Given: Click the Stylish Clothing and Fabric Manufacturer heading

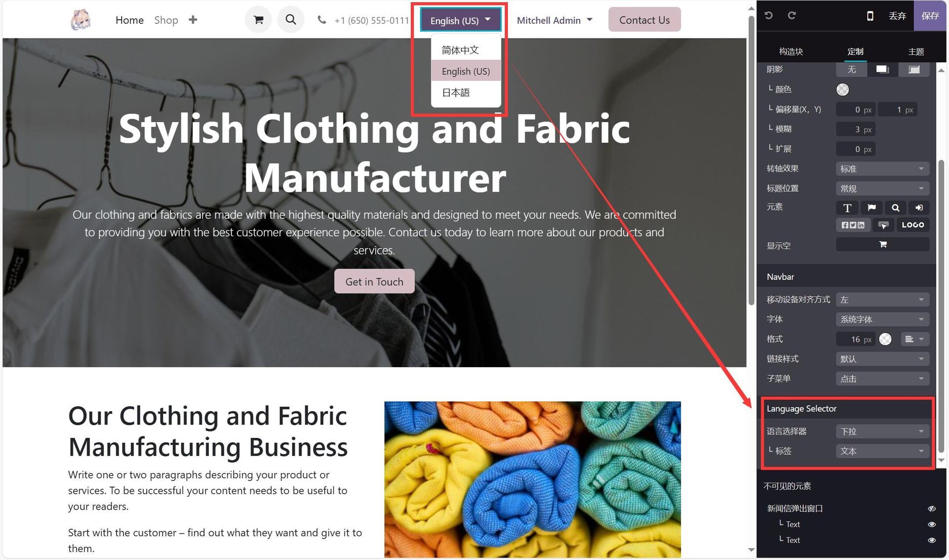Looking at the screenshot, I should click(x=374, y=153).
